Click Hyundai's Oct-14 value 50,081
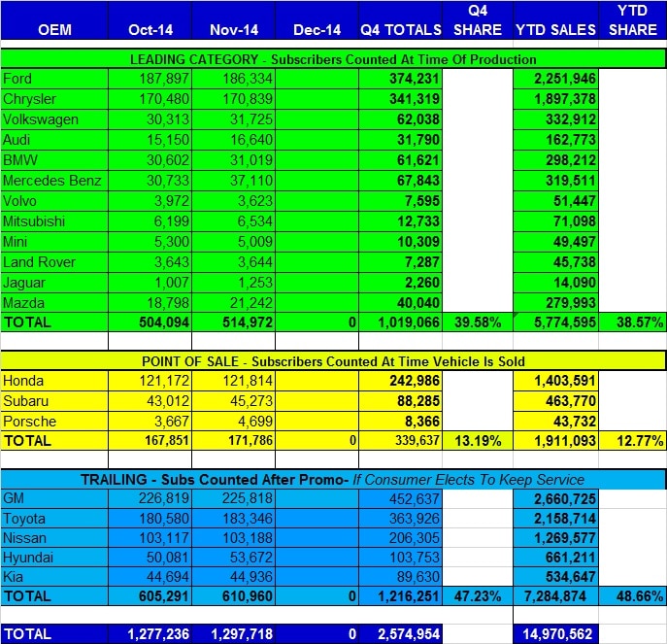This screenshot has width=667, height=644. click(x=150, y=558)
